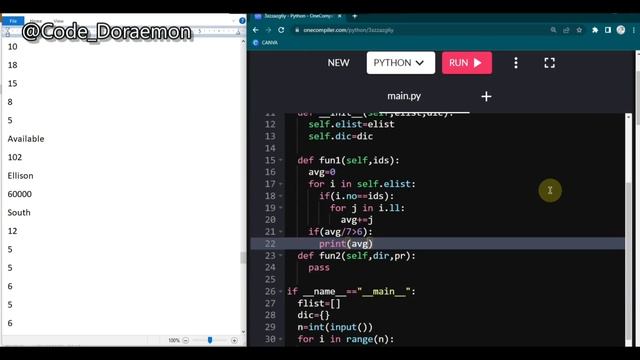
Task: Open the Chrome three-dot menu
Action: click(x=633, y=30)
